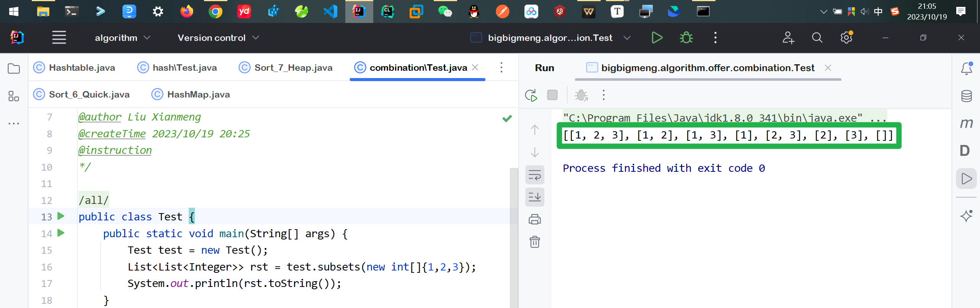Click the @author tag in the comment

100,117
